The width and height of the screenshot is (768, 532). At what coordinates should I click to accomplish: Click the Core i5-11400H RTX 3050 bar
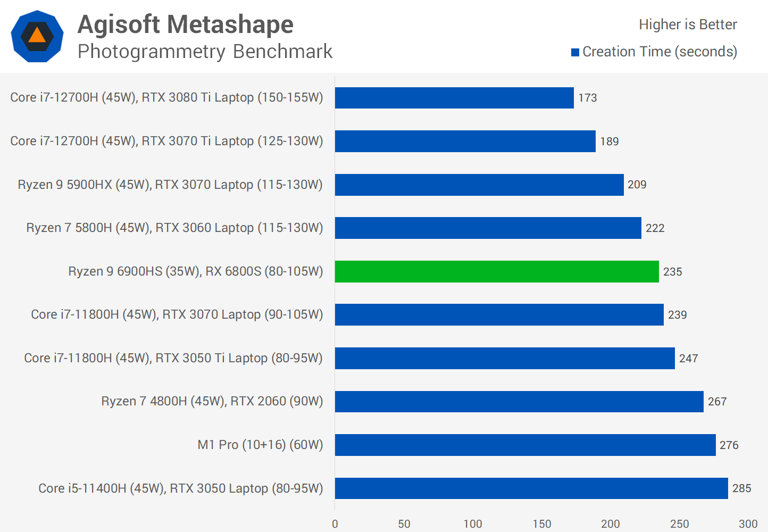coord(531,488)
